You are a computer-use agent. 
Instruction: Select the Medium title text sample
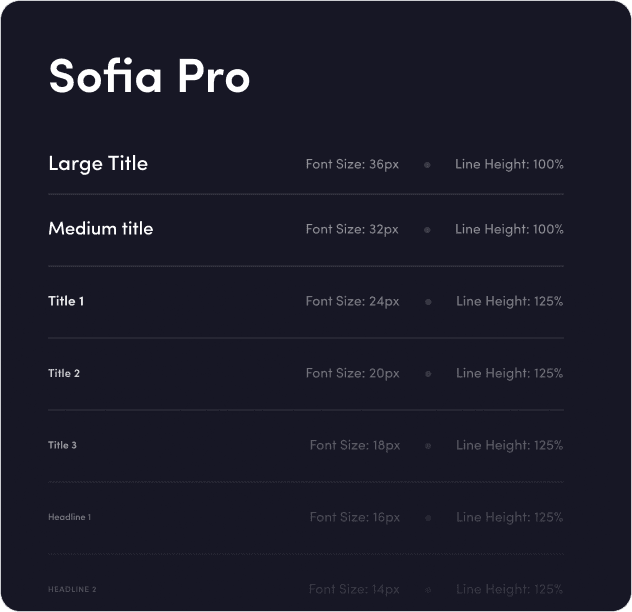click(100, 229)
